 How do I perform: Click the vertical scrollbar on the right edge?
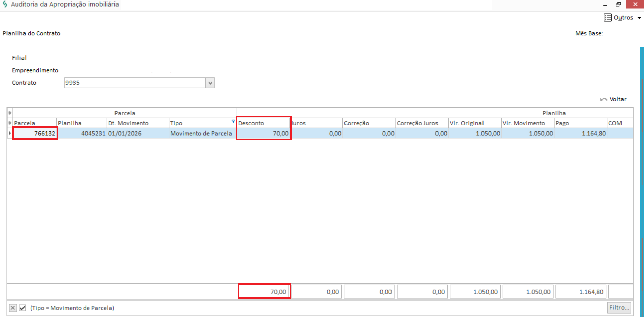coord(642,168)
